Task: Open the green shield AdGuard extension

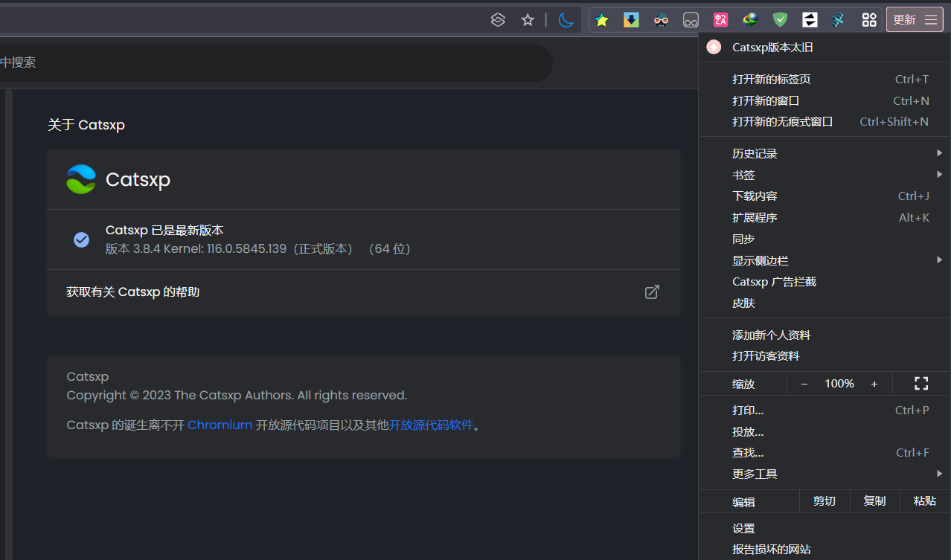Action: pyautogui.click(x=780, y=20)
